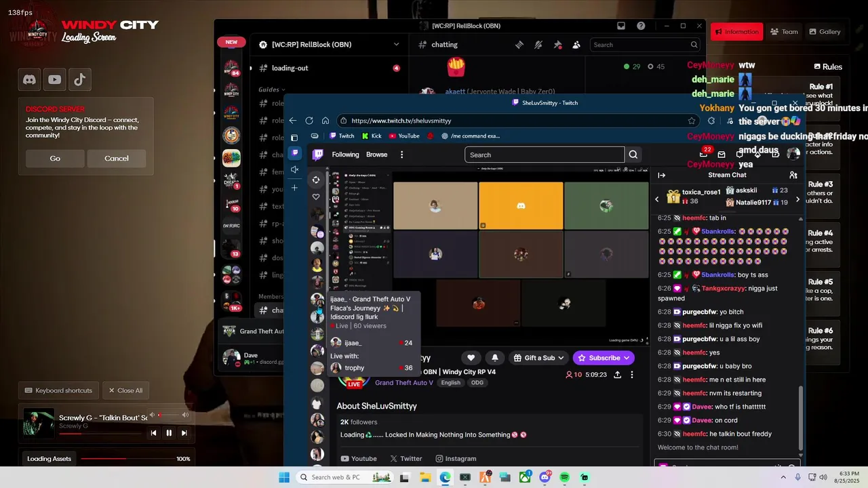Open Discord Threads icon in chatting header

click(x=519, y=45)
